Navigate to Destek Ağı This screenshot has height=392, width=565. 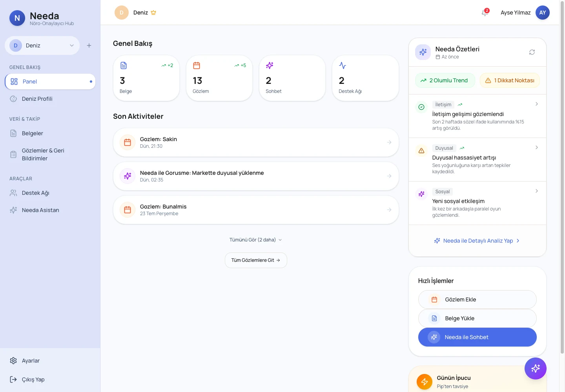point(50,193)
